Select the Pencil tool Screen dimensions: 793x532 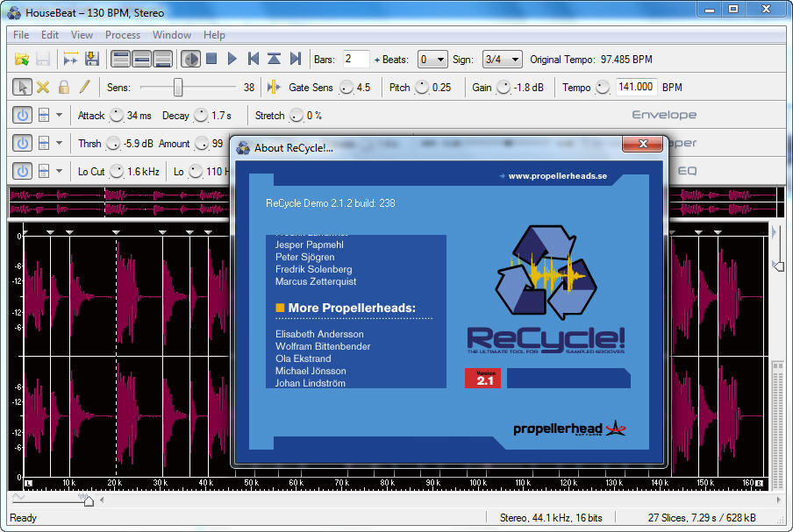tap(85, 87)
